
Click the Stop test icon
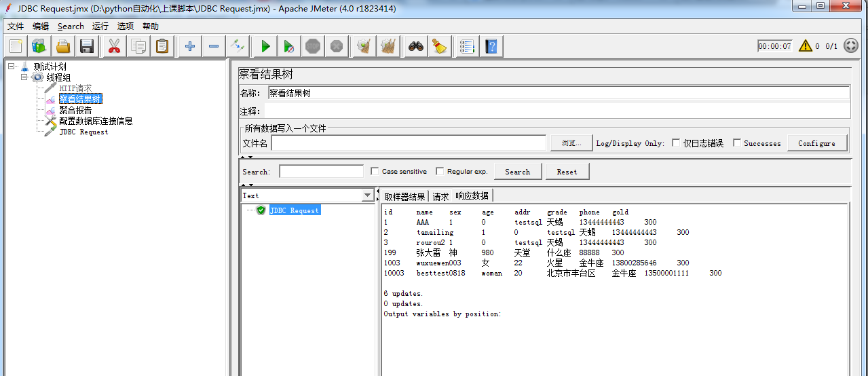(313, 46)
